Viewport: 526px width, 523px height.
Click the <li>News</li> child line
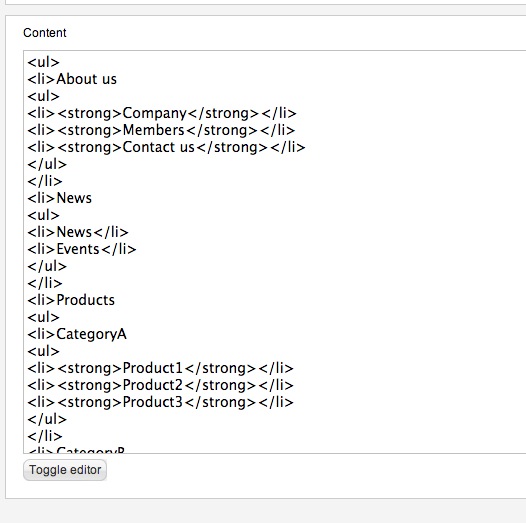pyautogui.click(x=78, y=232)
